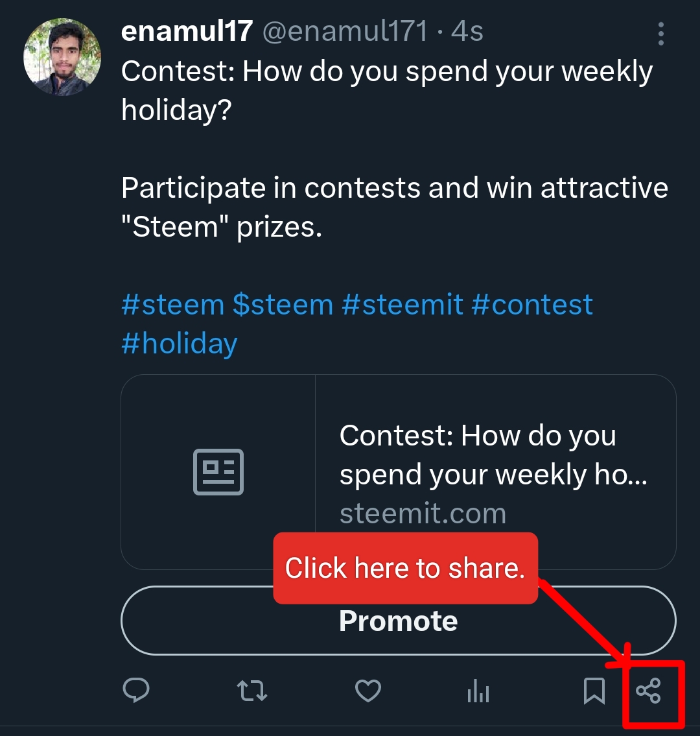700x736 pixels.
Task: Click the steemit.com domain text
Action: [423, 514]
